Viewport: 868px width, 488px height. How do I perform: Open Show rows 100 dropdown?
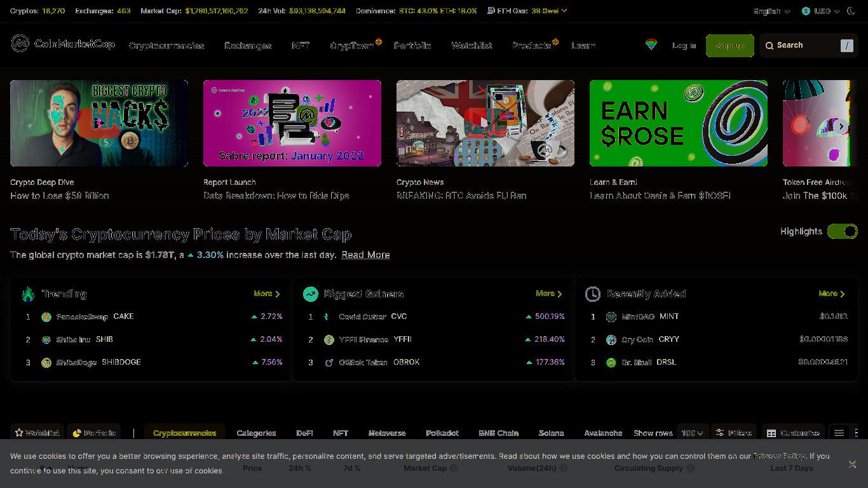(692, 433)
